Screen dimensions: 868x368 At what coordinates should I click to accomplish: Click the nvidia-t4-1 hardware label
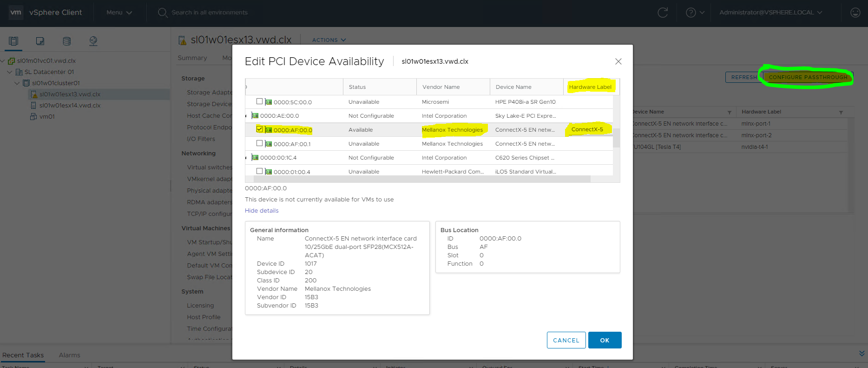pyautogui.click(x=755, y=147)
